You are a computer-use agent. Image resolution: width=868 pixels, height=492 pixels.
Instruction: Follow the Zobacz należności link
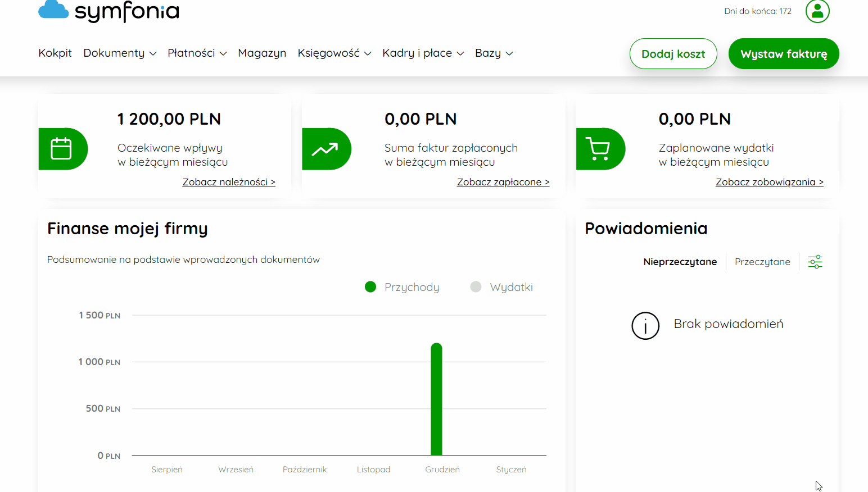tap(229, 182)
